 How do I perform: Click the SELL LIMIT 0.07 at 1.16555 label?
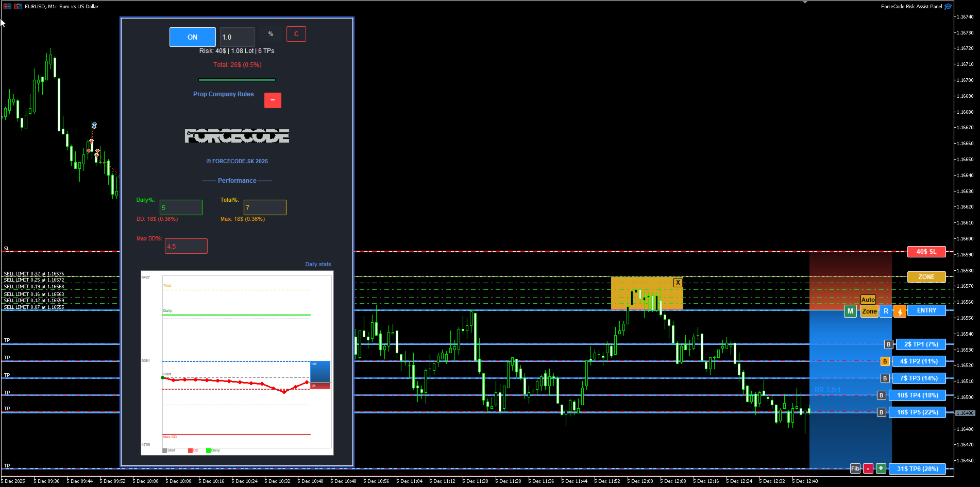[x=34, y=307]
